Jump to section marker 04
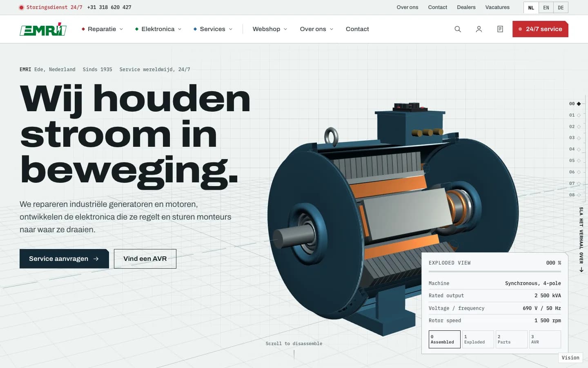This screenshot has width=588, height=368. click(575, 149)
